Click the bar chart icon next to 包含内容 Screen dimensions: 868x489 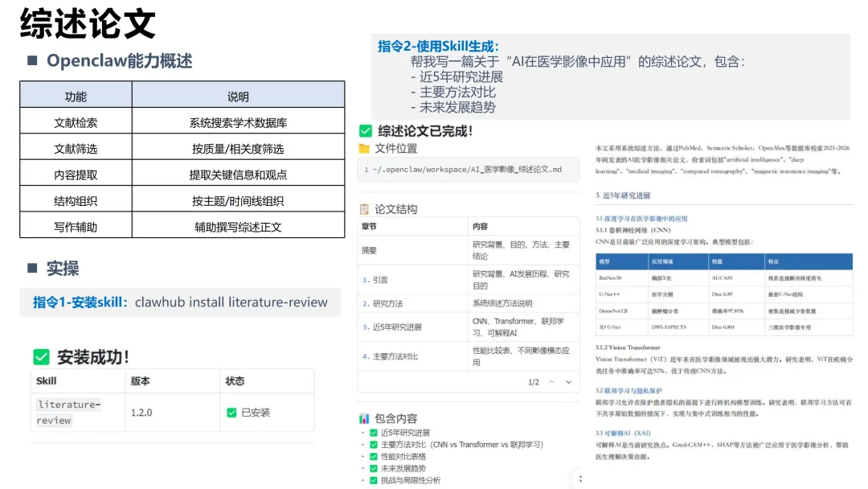coord(364,418)
